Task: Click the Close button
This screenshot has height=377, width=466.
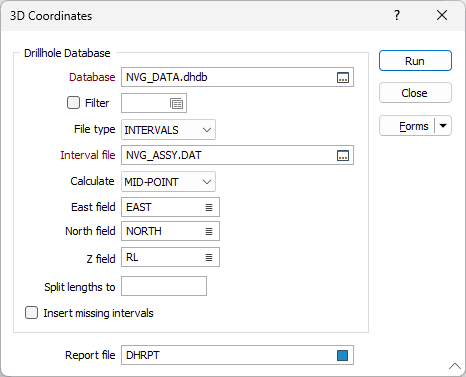Action: coord(415,93)
